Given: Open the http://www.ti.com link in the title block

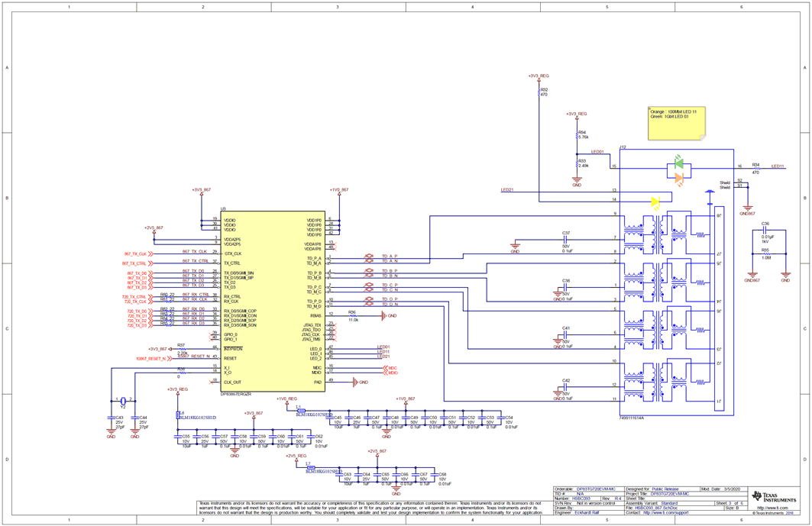Looking at the screenshot, I should pos(772,508).
